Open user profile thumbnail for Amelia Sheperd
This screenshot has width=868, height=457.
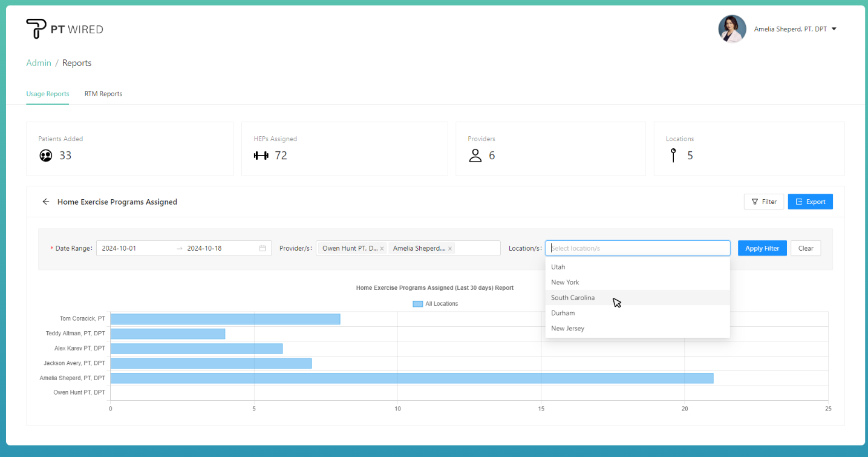tap(732, 29)
